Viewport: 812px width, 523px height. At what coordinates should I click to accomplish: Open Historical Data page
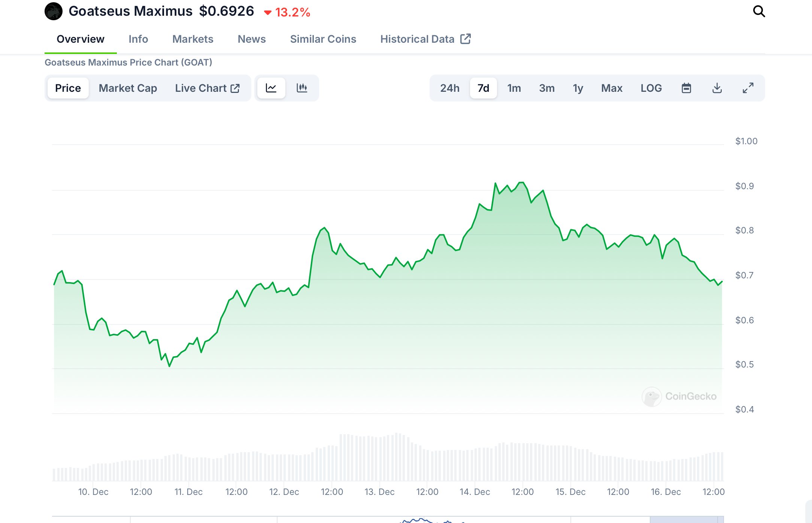(x=417, y=39)
